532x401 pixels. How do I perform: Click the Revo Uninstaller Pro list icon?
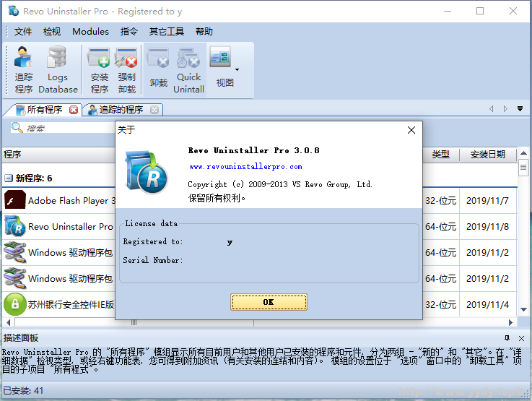click(15, 226)
